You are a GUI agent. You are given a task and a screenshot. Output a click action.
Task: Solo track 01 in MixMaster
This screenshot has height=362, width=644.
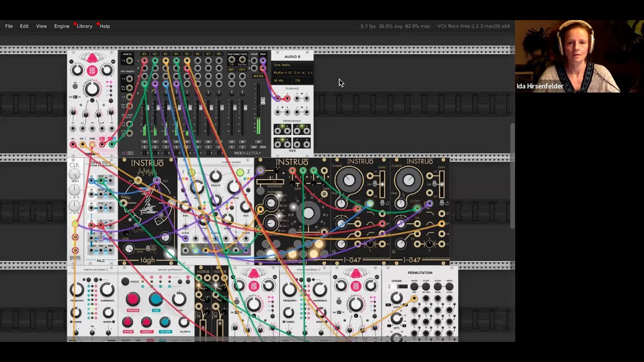pos(144,147)
